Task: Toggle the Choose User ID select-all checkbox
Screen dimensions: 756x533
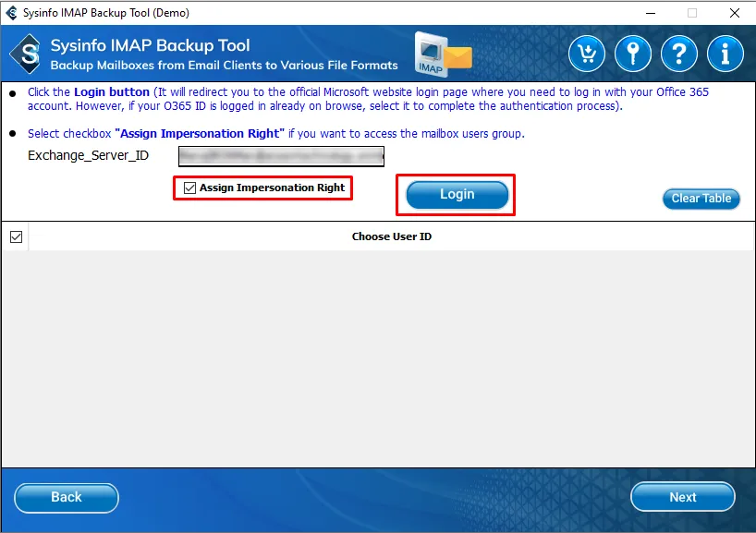Action: (x=16, y=236)
